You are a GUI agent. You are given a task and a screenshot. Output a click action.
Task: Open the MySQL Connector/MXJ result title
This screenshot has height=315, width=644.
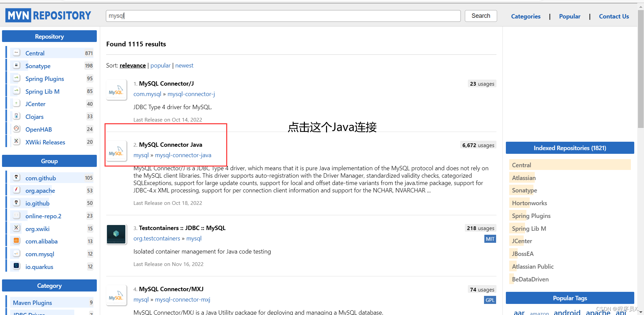(171, 289)
